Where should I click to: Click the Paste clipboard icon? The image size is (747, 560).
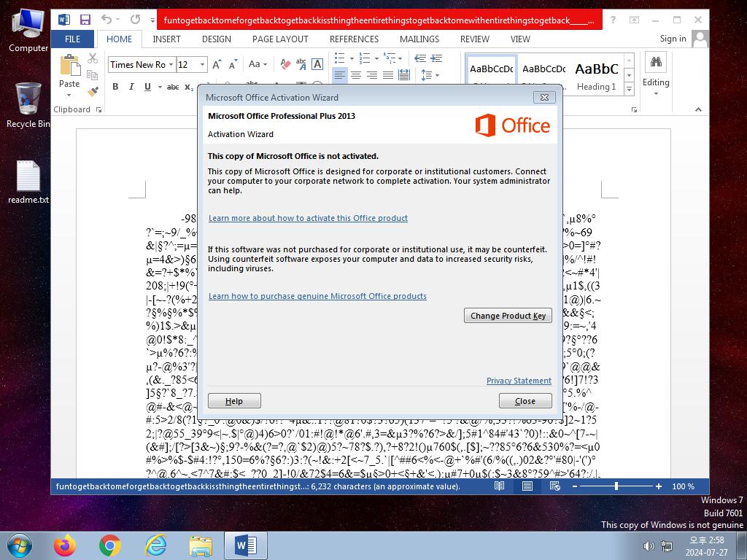click(69, 65)
